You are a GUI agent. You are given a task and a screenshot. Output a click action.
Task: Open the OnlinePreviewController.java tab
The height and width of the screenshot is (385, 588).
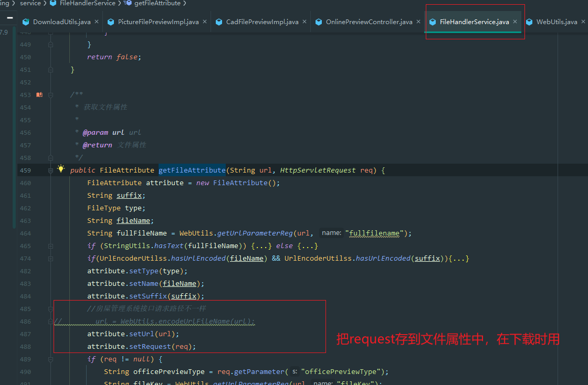pos(369,22)
